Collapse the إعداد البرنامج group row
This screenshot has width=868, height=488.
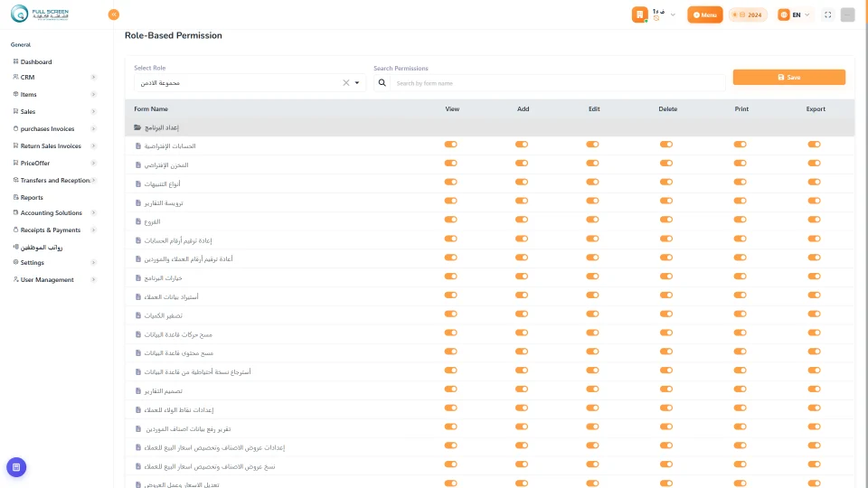point(489,127)
